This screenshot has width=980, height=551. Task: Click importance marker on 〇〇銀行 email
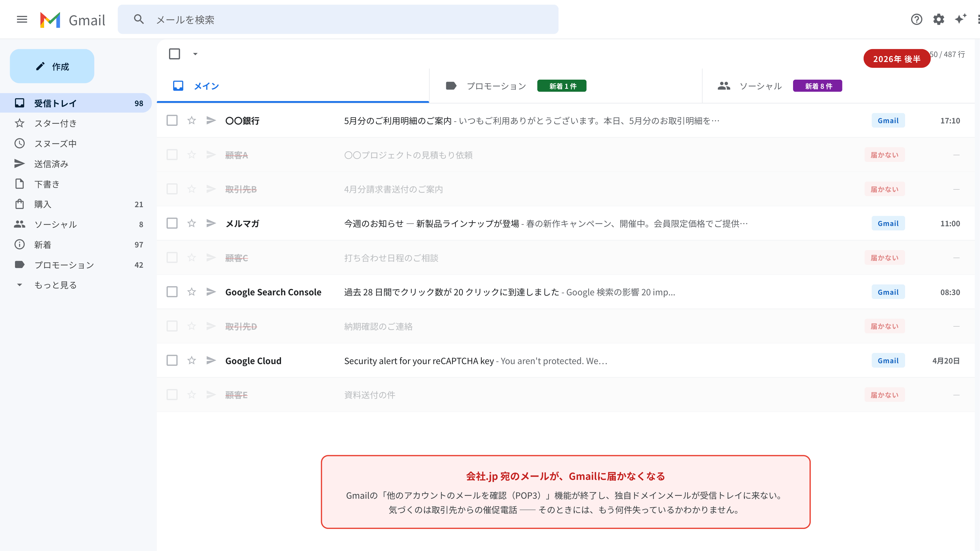tap(211, 120)
